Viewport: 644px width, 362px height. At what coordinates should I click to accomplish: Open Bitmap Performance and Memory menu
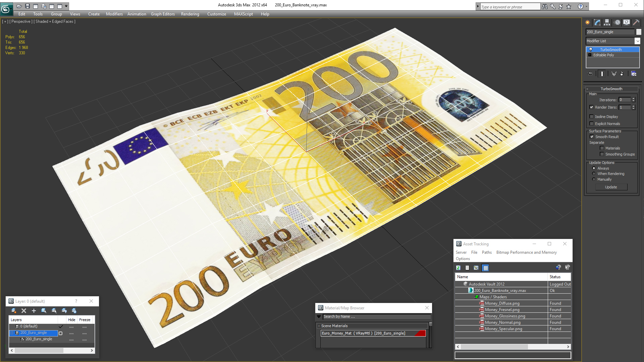tap(526, 252)
